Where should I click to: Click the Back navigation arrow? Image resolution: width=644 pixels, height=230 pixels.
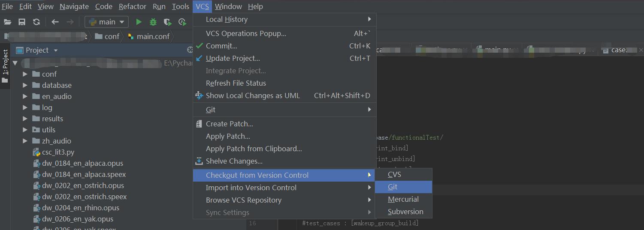[55, 22]
